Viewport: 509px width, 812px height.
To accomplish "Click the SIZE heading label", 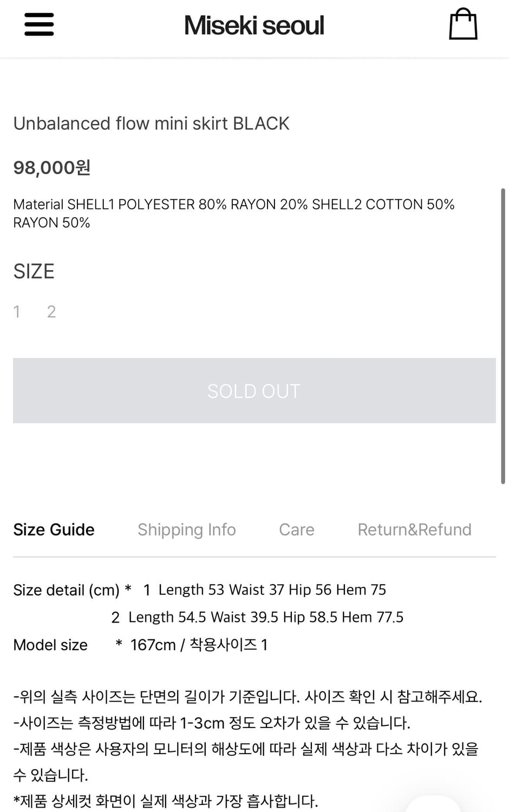I will (x=34, y=271).
